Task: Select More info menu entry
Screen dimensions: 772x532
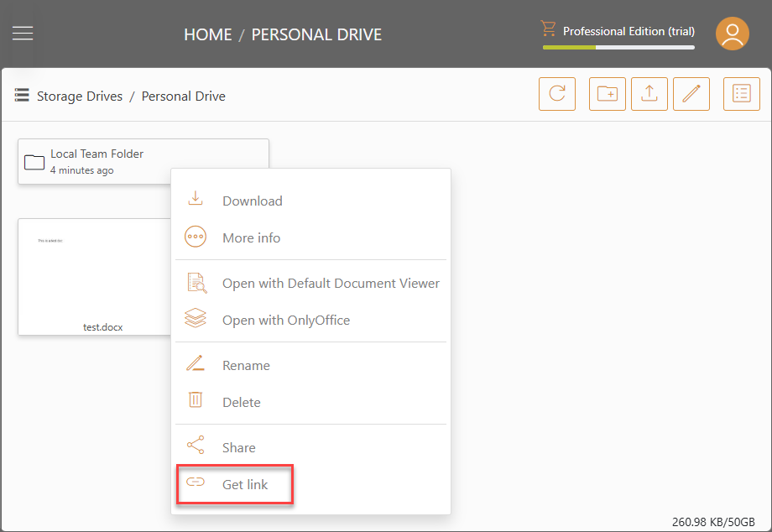Action: [310, 237]
